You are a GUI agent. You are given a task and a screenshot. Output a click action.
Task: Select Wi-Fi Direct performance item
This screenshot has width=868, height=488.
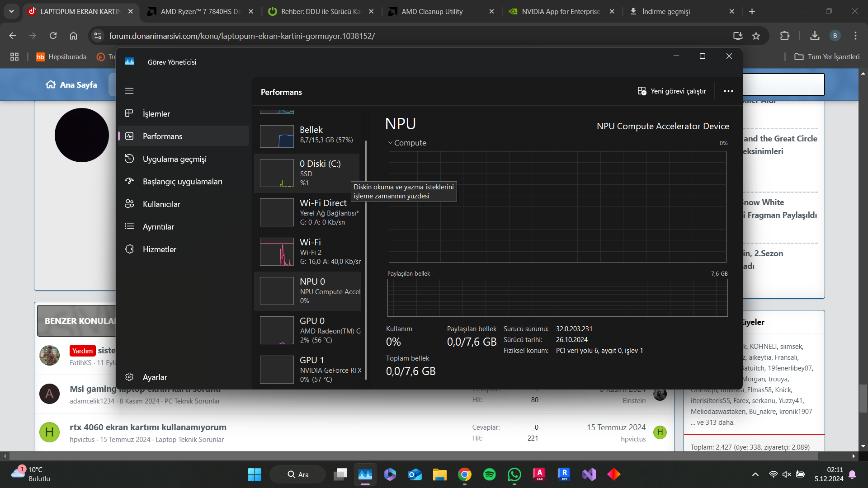click(307, 212)
